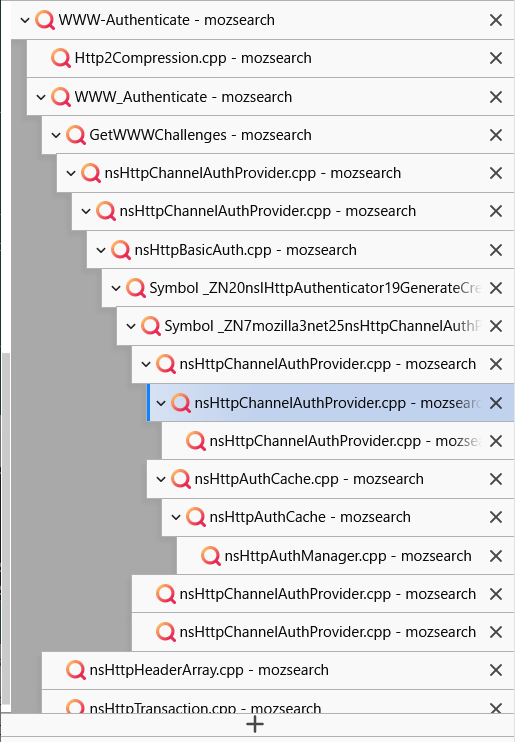This screenshot has height=742, width=516.
Task: Open a new tab with plus button
Action: [255, 725]
